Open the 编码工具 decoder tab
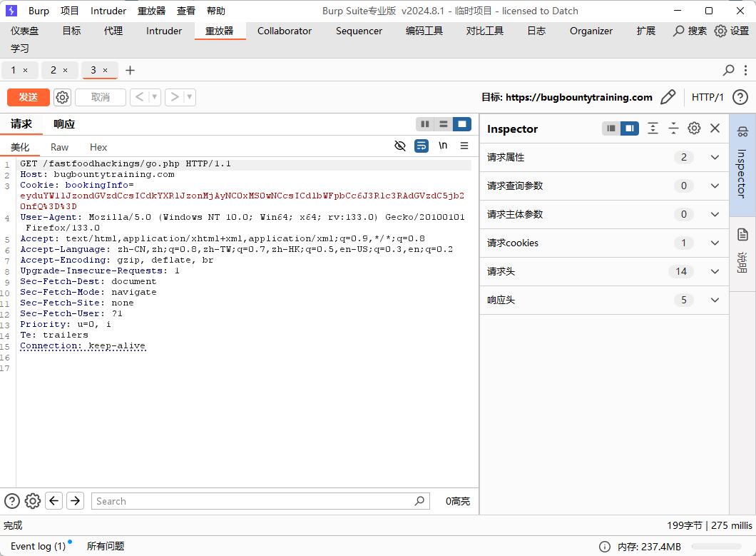 pos(424,31)
